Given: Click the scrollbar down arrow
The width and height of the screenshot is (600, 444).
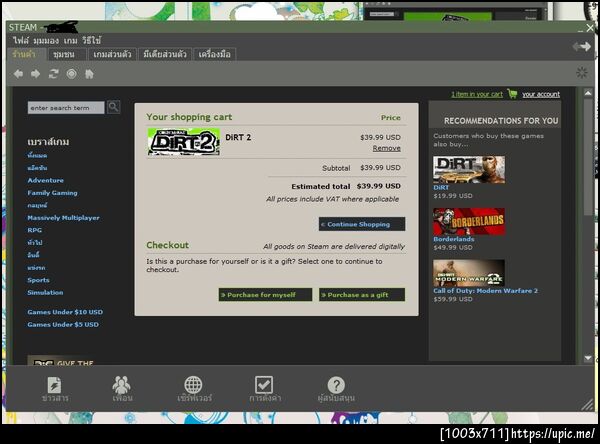Looking at the screenshot, I should [588, 358].
